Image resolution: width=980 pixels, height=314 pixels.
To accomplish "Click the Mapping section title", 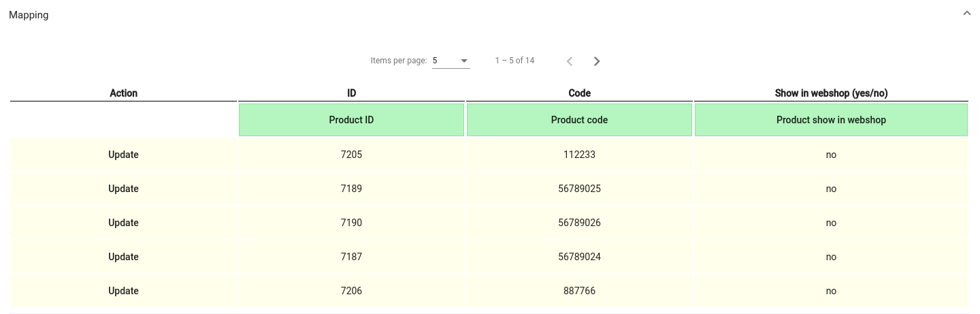I will click(29, 15).
